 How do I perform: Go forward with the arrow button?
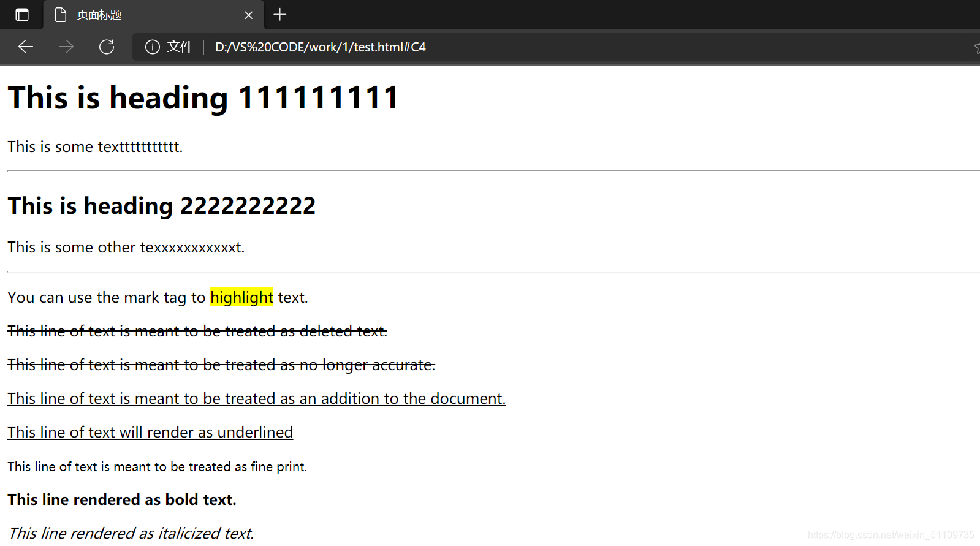(66, 47)
